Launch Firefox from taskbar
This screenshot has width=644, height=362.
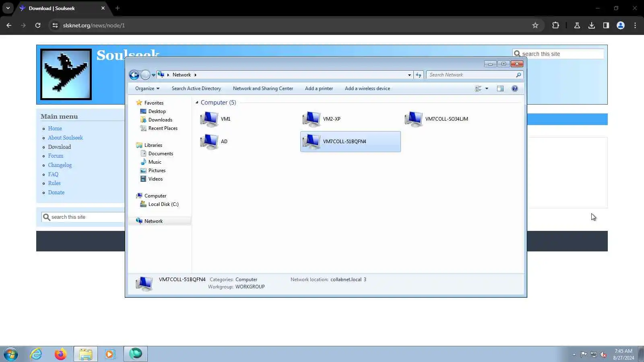60,354
